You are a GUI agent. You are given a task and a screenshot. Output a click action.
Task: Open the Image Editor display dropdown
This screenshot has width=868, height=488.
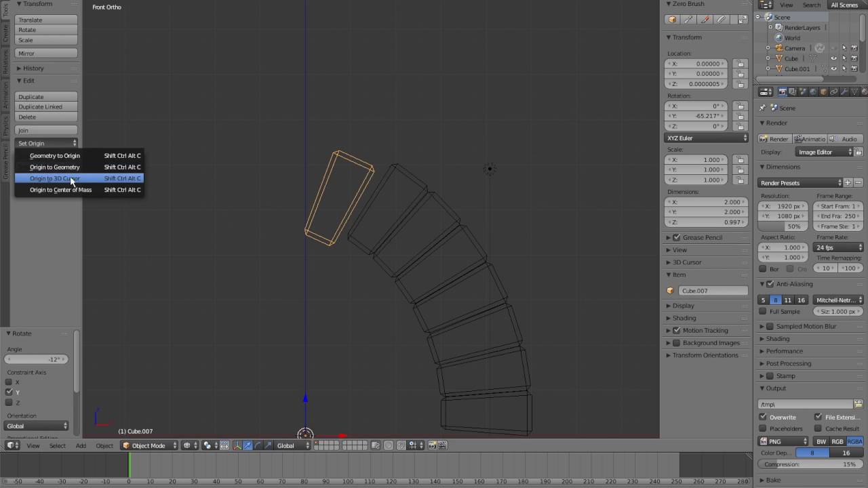825,152
